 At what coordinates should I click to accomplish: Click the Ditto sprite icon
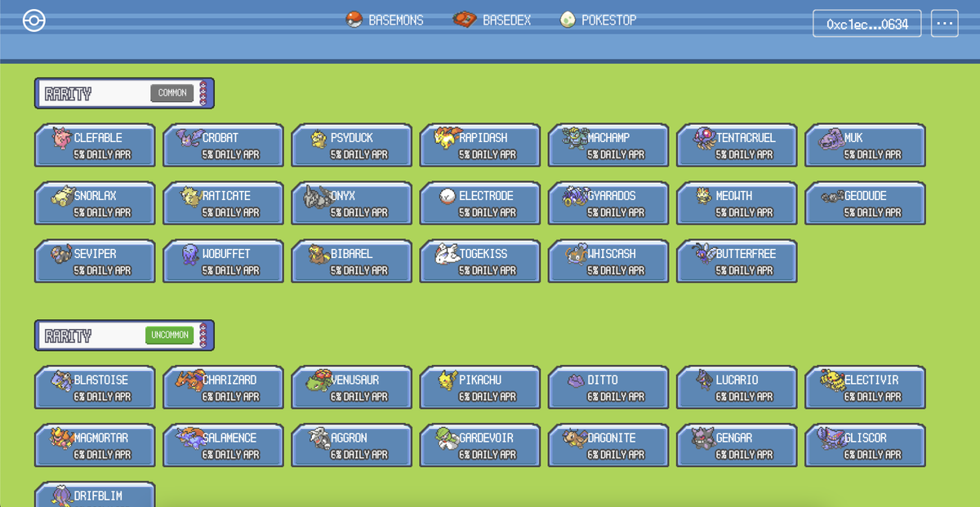[x=575, y=382]
